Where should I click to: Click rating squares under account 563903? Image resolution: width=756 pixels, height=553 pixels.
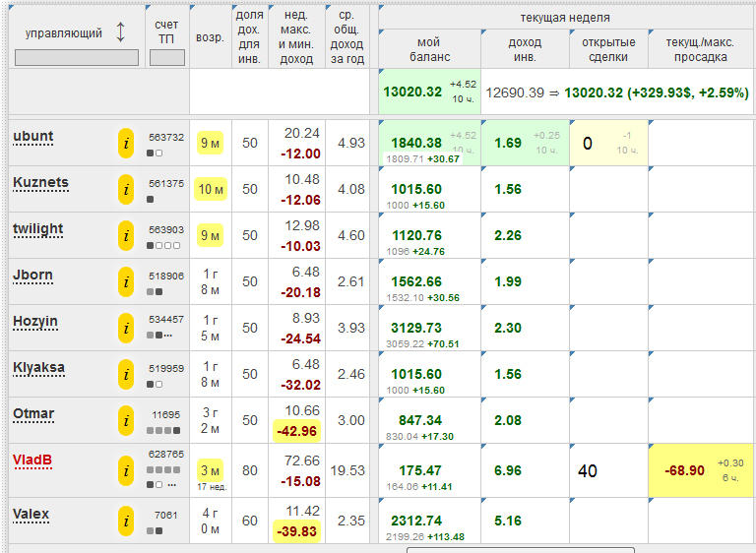(x=163, y=245)
